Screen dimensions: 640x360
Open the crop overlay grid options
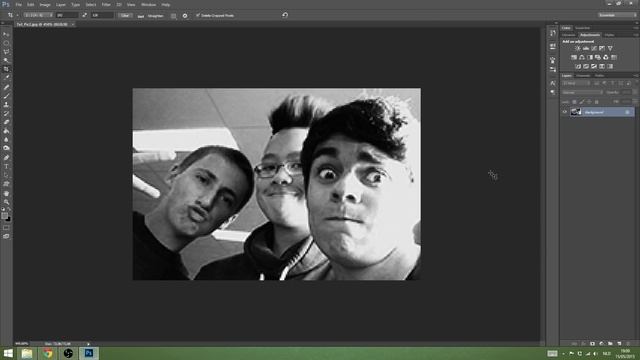point(173,16)
